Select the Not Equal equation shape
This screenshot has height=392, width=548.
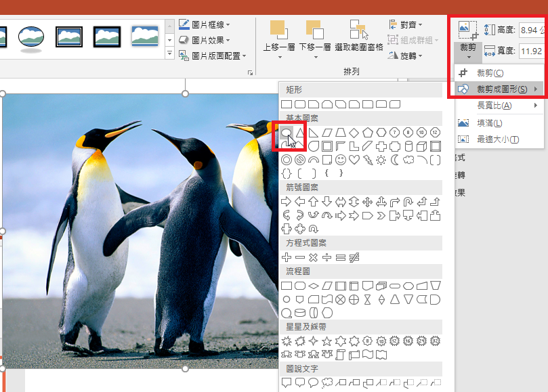point(354,257)
